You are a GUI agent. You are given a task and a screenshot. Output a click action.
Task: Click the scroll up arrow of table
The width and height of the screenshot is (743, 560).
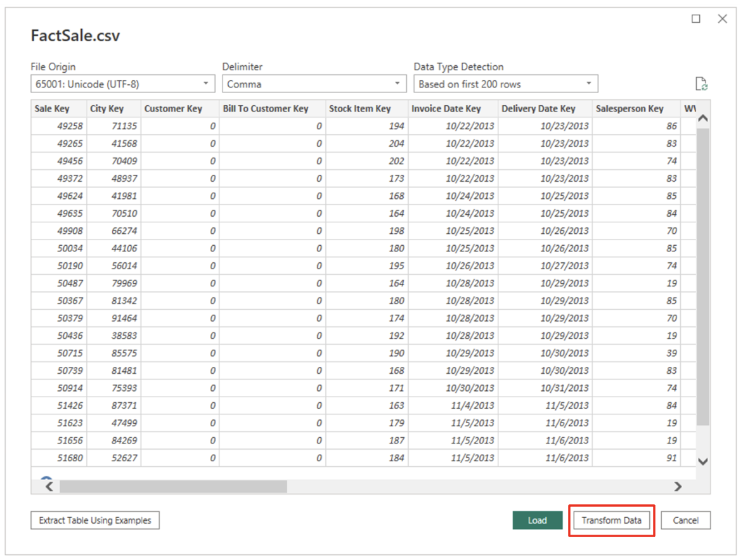click(703, 118)
